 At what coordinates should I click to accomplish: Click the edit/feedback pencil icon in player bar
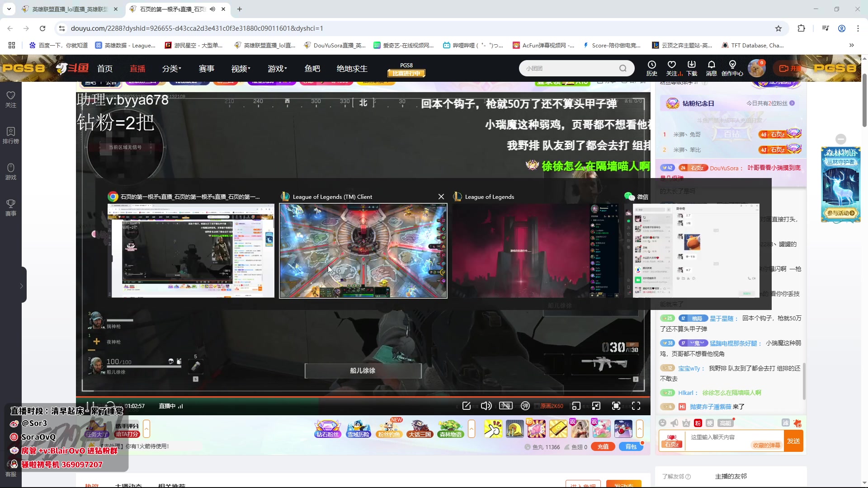click(x=467, y=406)
